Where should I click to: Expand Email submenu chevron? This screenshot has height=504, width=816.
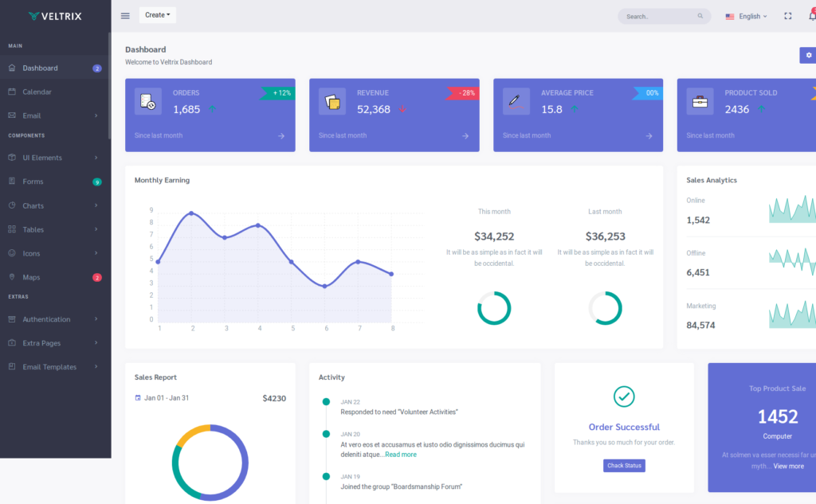[96, 115]
